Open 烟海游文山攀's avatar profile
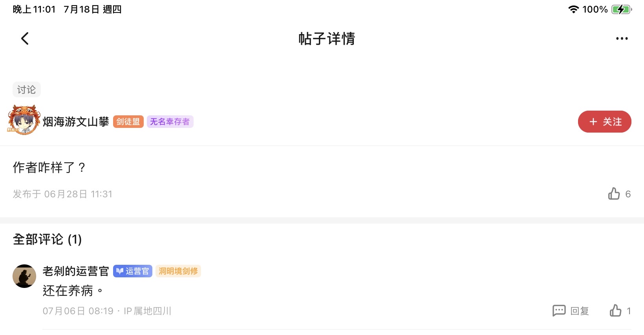The width and height of the screenshot is (644, 335). coord(24,120)
